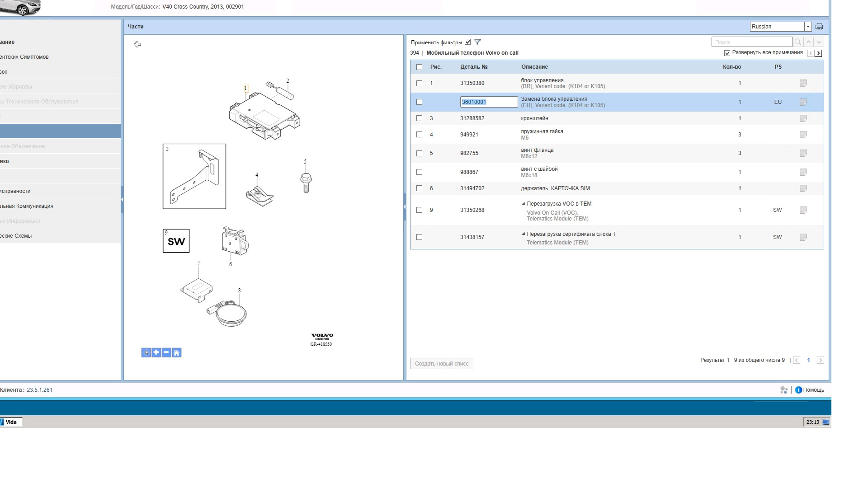
Task: Click the diagram zoom in plus icon
Action: tap(156, 352)
